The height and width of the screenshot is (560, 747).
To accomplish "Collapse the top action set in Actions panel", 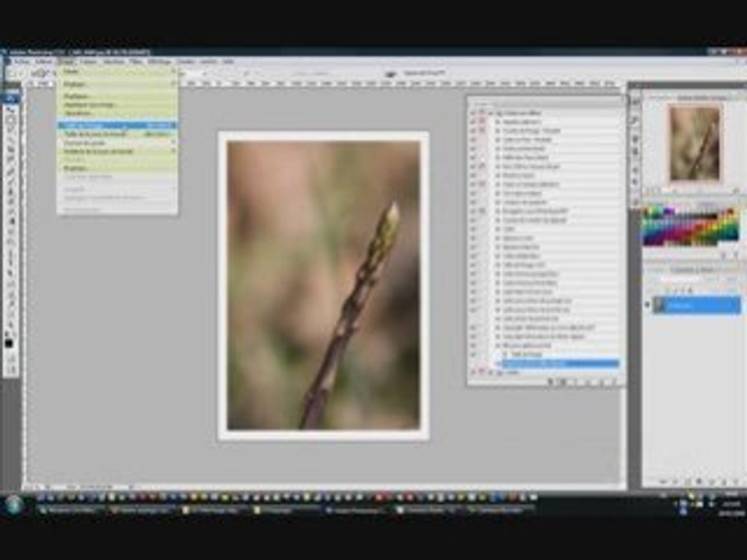I will 491,114.
